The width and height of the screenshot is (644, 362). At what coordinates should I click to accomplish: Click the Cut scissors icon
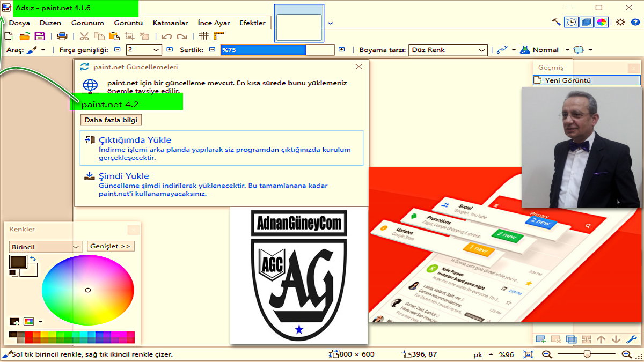point(84,36)
